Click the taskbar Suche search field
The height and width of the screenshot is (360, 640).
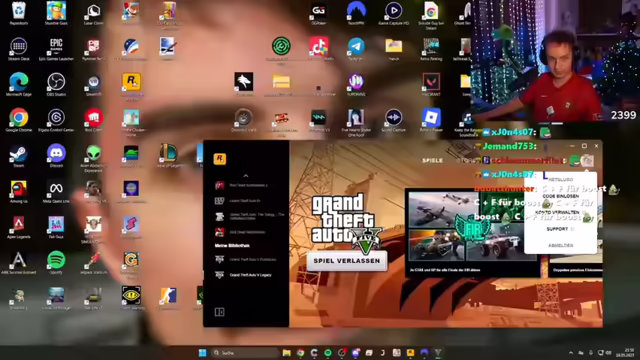tap(245, 353)
